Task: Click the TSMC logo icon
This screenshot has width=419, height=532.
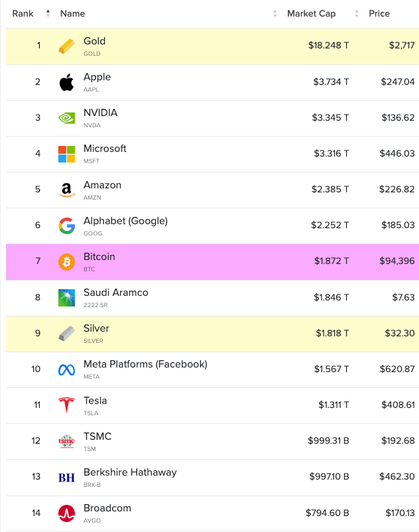Action: tap(66, 441)
